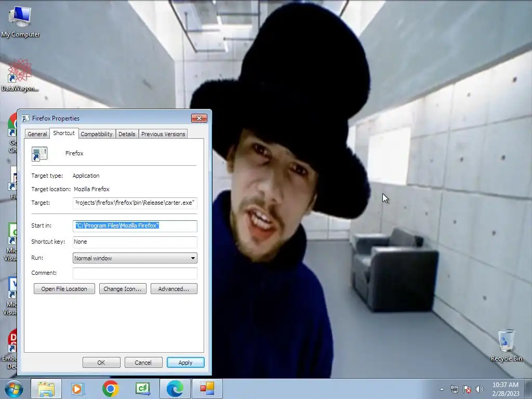Switch to the General tab
Screen dimensions: 532x399
pyautogui.click(x=37, y=134)
